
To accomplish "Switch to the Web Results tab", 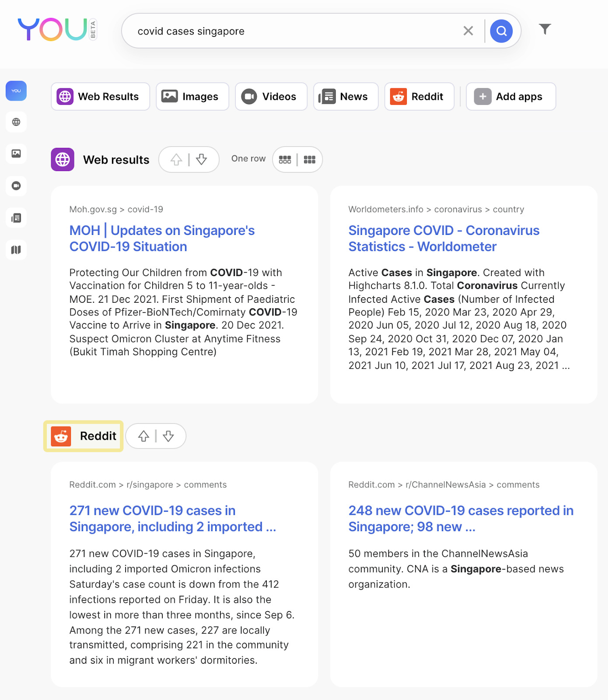I will point(100,97).
